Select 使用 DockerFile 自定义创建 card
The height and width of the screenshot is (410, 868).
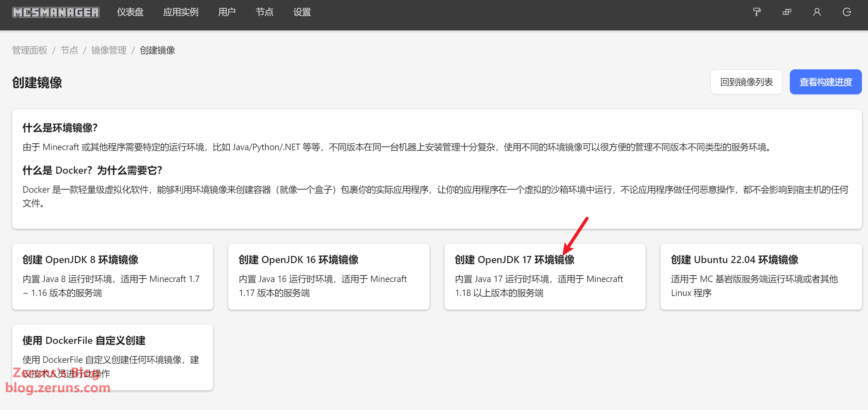[113, 357]
